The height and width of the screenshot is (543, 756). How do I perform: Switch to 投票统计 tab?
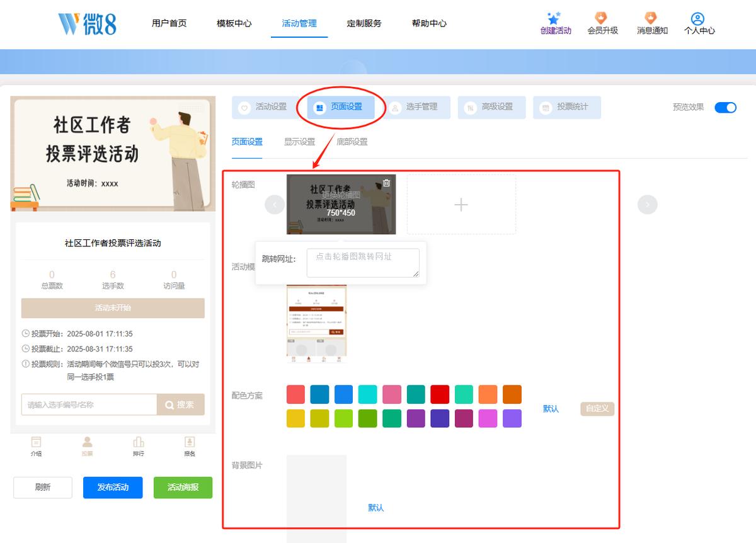pyautogui.click(x=567, y=107)
